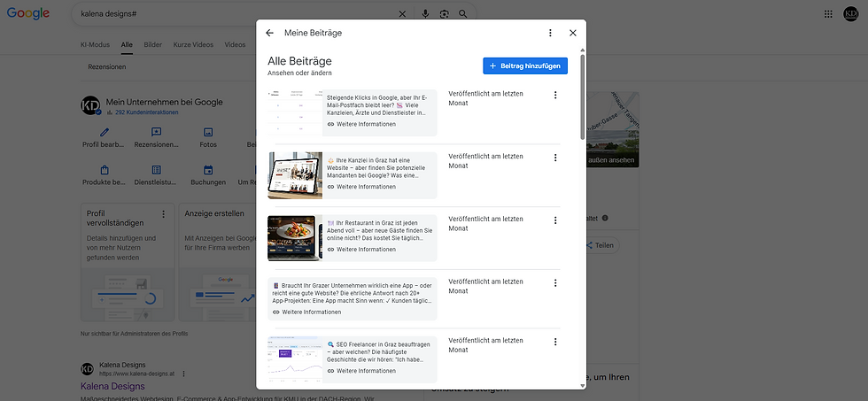Open the Fotos icon
868x401 pixels.
pyautogui.click(x=208, y=132)
